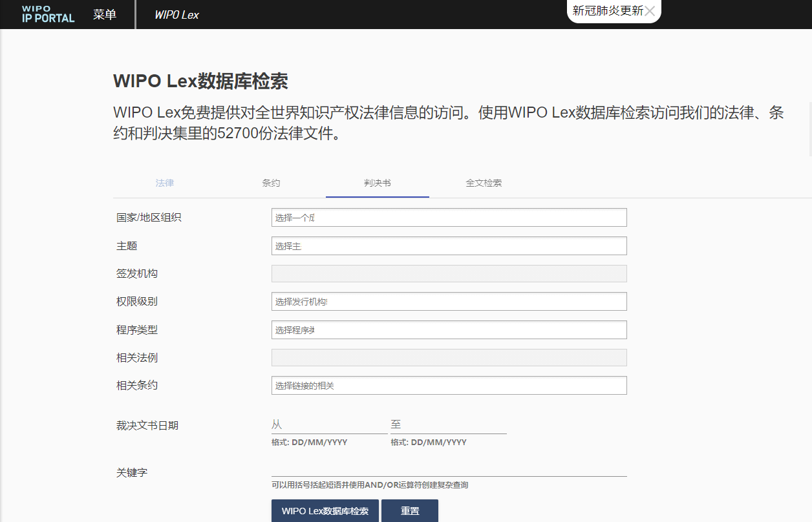Click the keyword hint about AND/OR operators

click(370, 485)
